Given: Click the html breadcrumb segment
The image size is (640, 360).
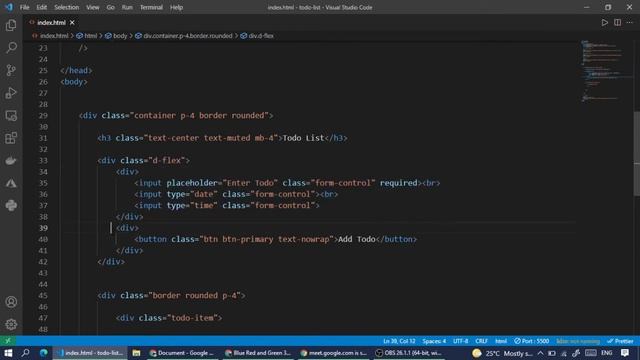Looking at the screenshot, I should point(91,36).
